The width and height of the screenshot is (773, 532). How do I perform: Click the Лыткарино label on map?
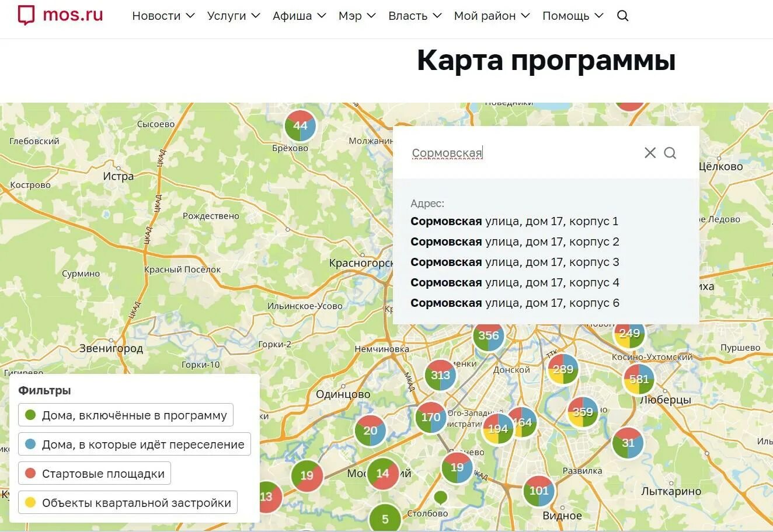coord(671,492)
